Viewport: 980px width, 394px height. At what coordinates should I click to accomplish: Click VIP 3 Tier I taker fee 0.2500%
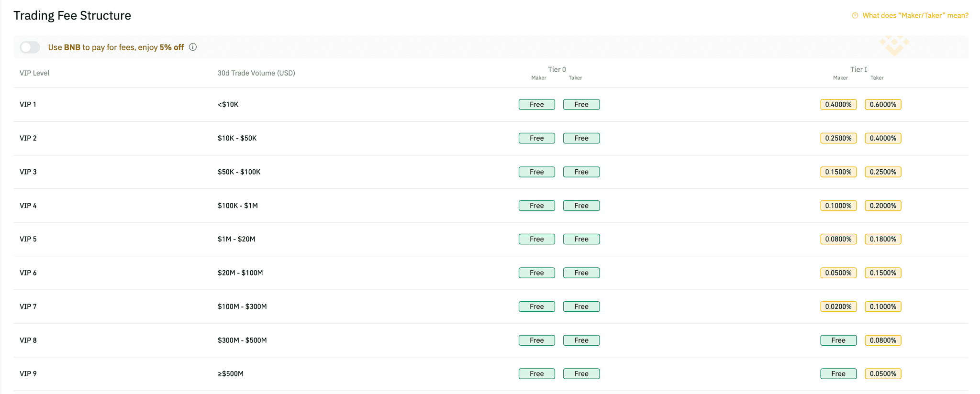(x=883, y=172)
